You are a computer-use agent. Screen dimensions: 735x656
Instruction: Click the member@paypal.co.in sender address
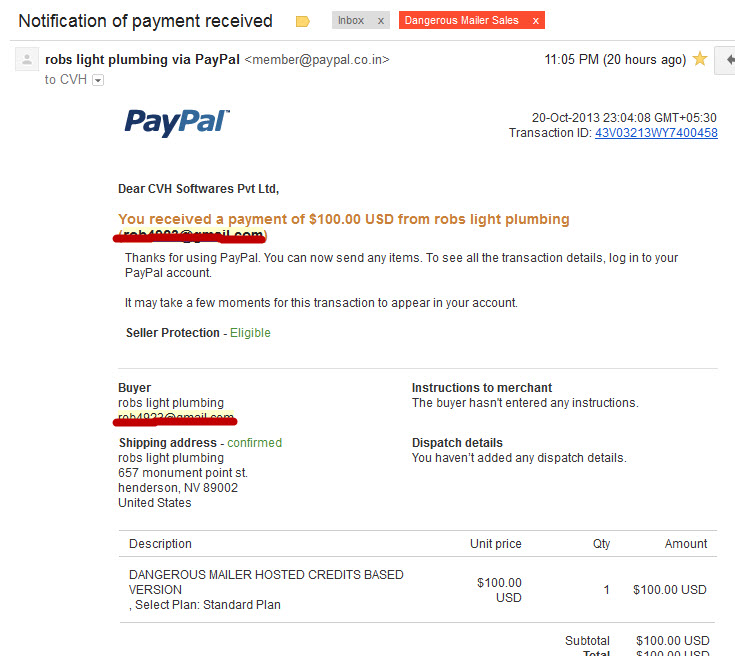point(317,60)
